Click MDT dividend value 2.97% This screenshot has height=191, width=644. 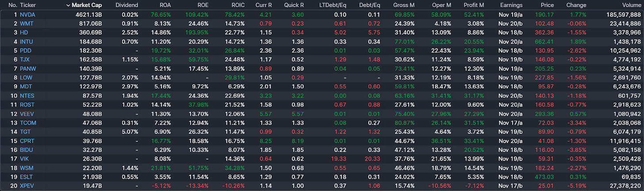130,87
